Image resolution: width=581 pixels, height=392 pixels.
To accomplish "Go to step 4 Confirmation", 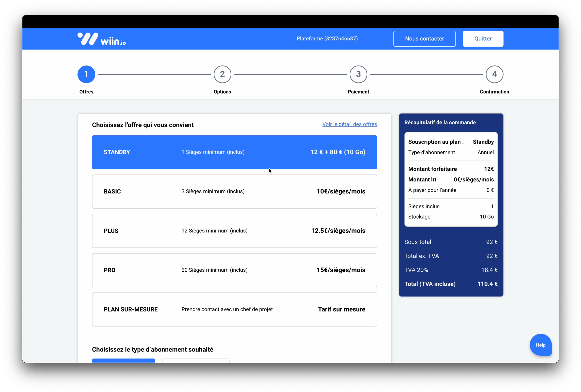I will [494, 74].
